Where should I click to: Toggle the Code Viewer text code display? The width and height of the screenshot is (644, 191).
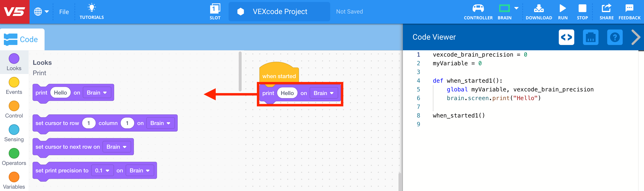567,37
